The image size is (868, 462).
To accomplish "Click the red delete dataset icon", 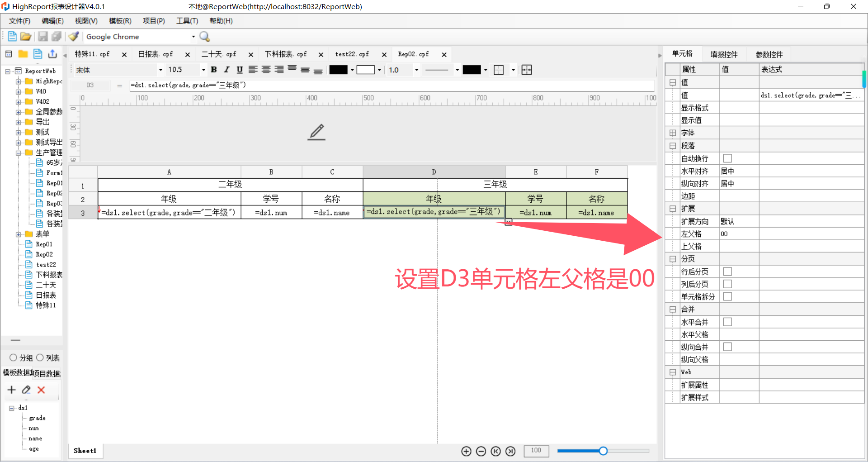I will [x=41, y=390].
